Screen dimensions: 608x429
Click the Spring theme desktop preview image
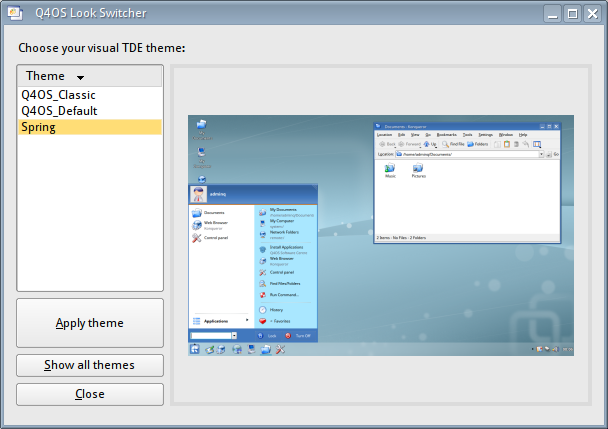(381, 235)
